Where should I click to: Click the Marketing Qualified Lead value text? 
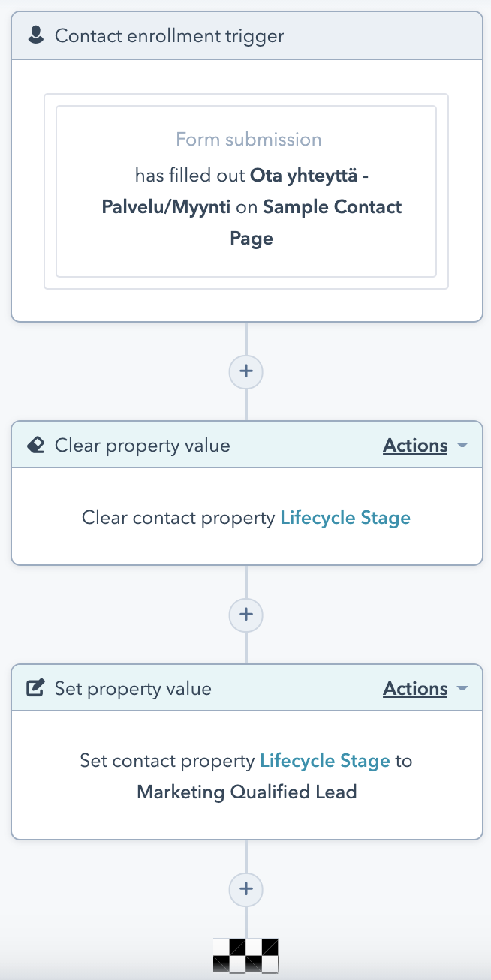246,792
